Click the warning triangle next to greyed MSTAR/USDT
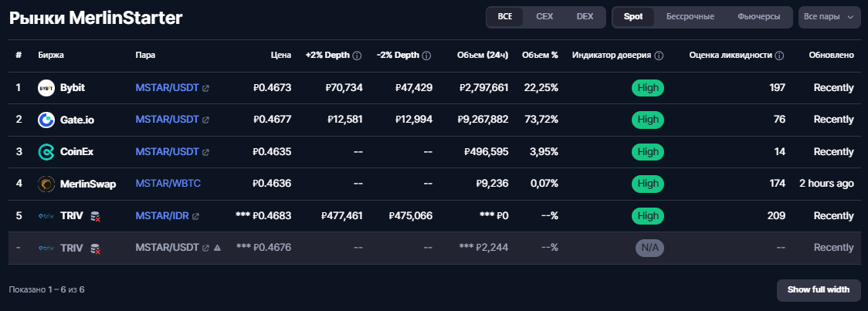This screenshot has width=868, height=311. pyautogui.click(x=218, y=248)
